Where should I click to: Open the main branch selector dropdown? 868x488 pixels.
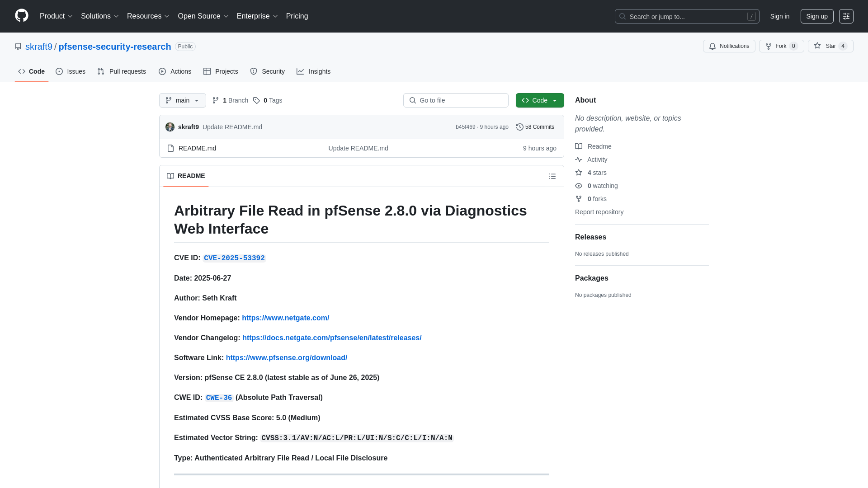click(183, 100)
